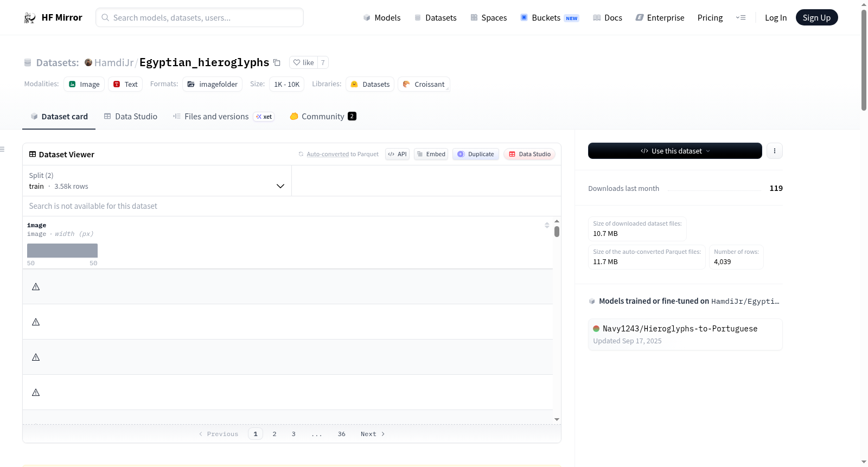Select the Image modality tag
Screen dimensions: 868x467
coord(84,84)
